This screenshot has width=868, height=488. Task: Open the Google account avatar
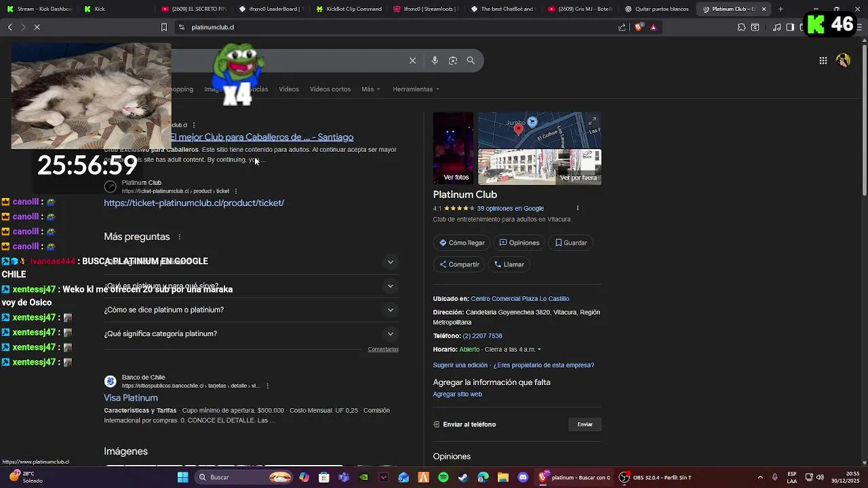(843, 60)
